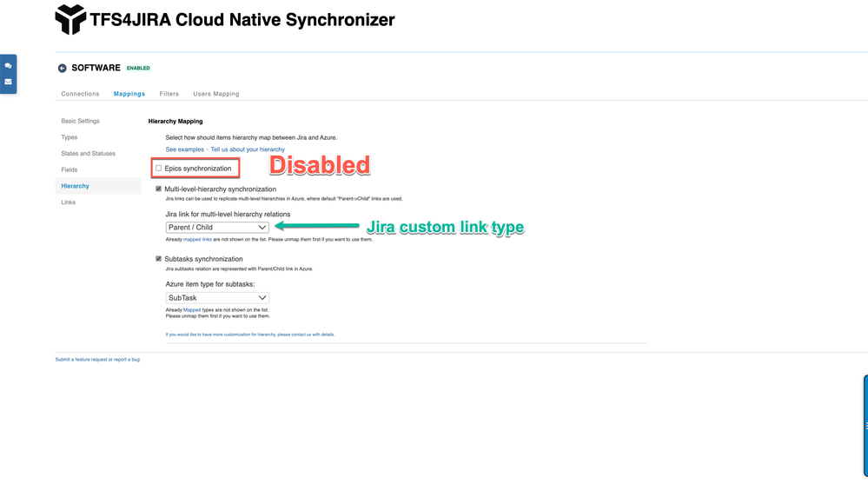Click the Jira link for multi-level hierarchy relations label
868x484 pixels.
coord(228,215)
